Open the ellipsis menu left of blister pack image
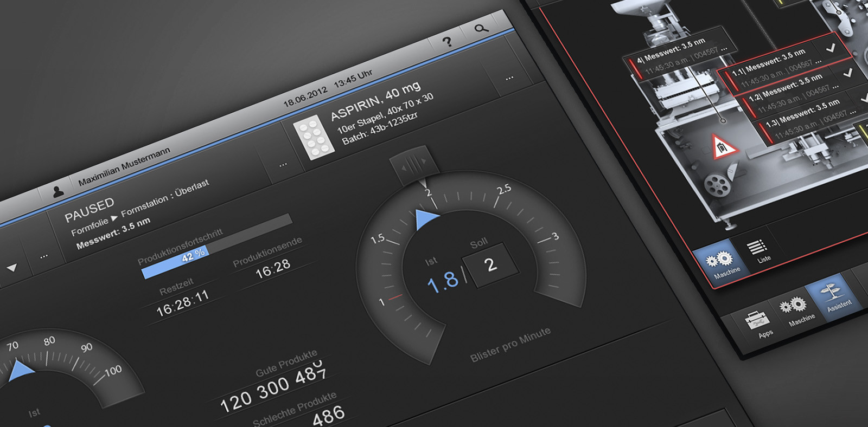The height and width of the screenshot is (427, 868). 283,164
